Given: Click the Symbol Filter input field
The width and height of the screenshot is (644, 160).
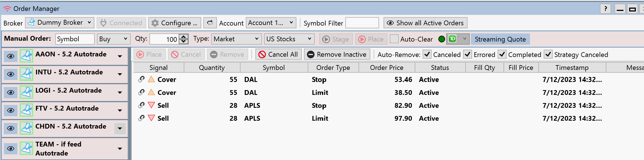Looking at the screenshot, I should point(362,23).
